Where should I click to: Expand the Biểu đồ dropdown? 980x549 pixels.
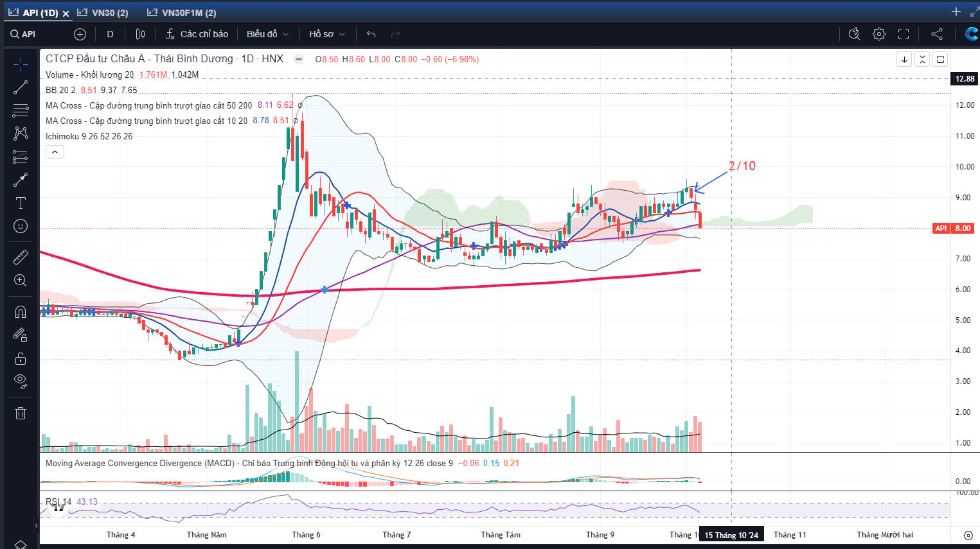click(267, 34)
